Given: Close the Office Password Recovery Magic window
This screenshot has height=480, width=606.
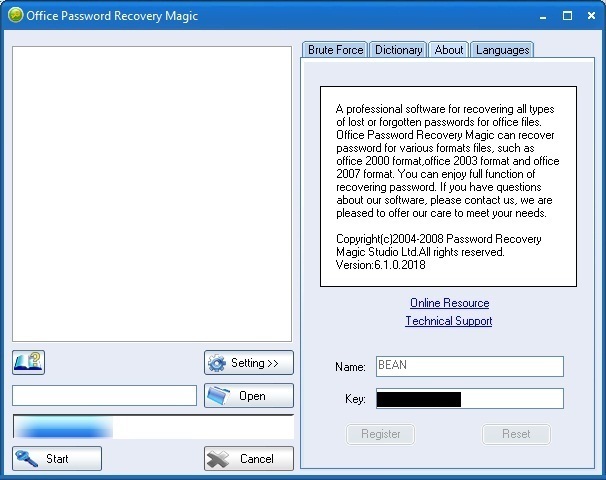Looking at the screenshot, I should point(591,15).
